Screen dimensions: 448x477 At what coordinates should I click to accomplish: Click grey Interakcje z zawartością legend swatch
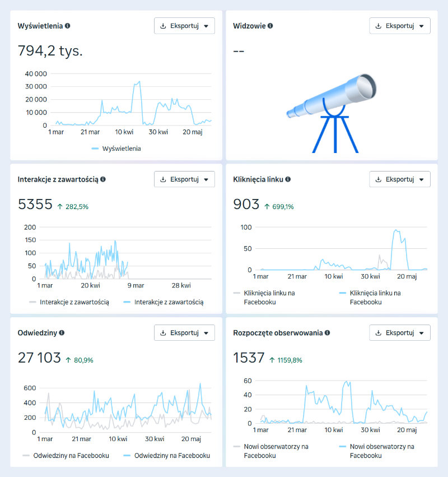[32, 302]
